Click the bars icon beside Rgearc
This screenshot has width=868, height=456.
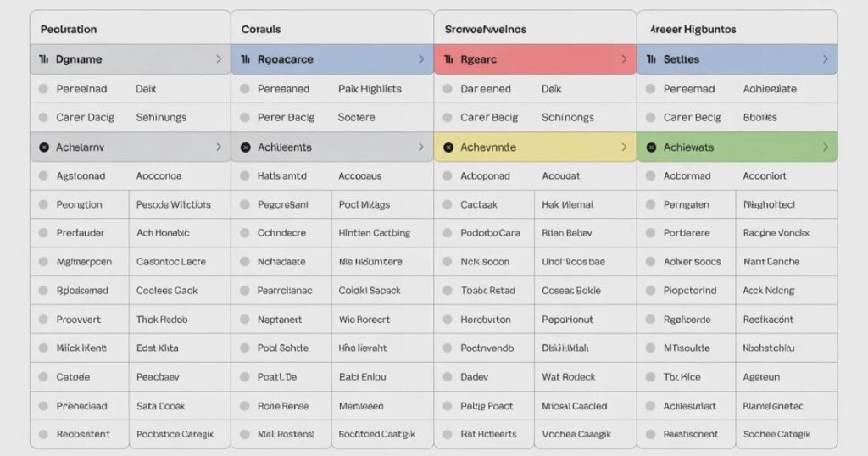tap(448, 59)
